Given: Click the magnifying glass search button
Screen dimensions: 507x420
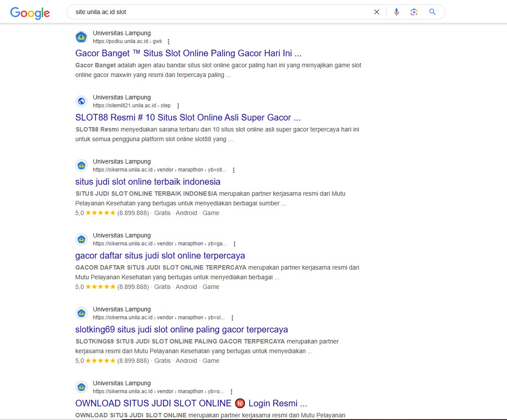Looking at the screenshot, I should [432, 12].
